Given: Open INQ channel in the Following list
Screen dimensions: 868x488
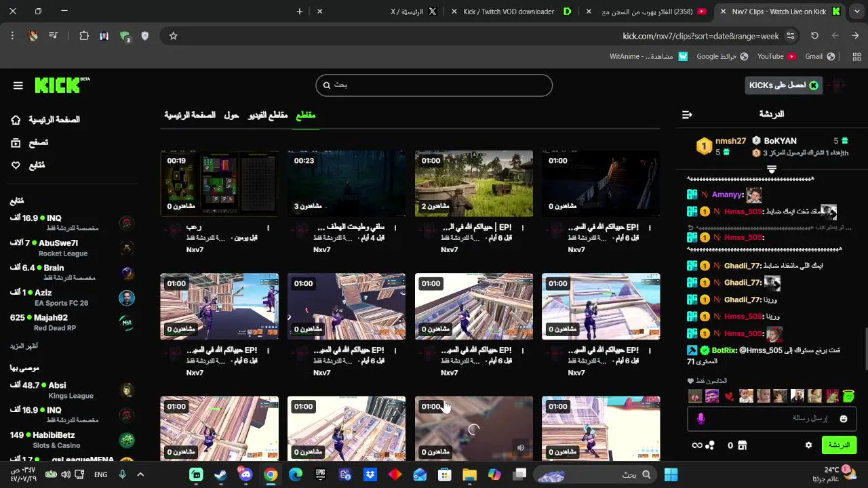Looking at the screenshot, I should click(72, 223).
